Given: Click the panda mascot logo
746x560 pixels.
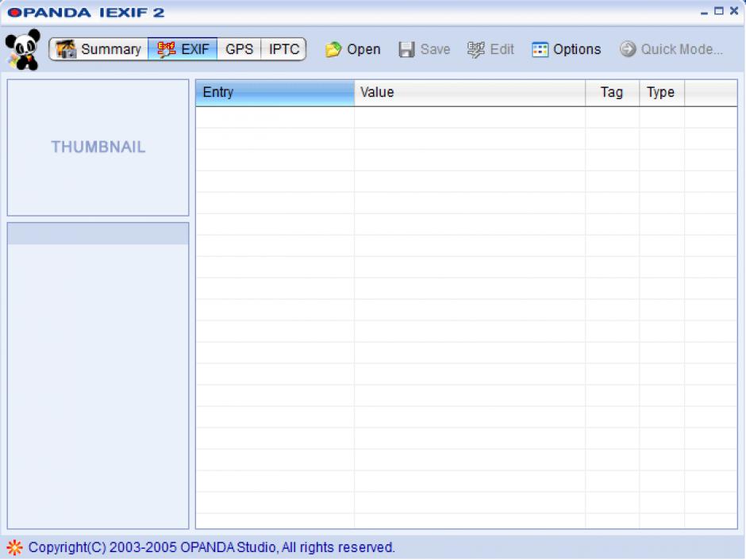Looking at the screenshot, I should 22,49.
